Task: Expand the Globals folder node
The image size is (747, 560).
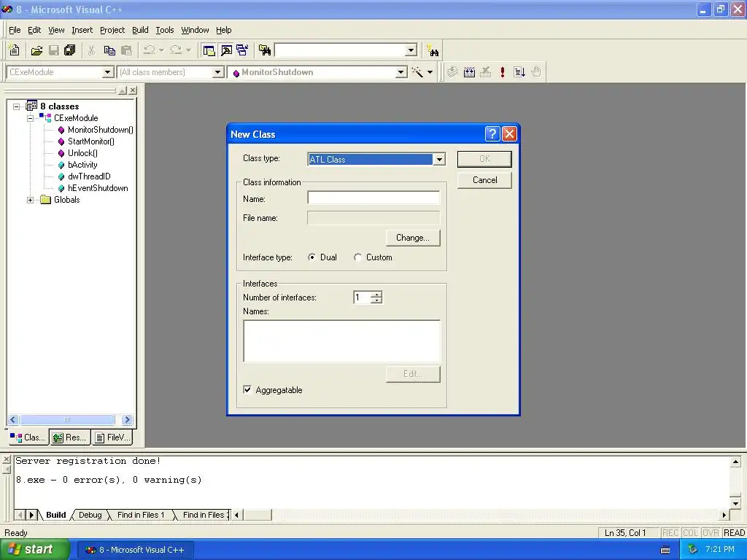Action: [30, 200]
